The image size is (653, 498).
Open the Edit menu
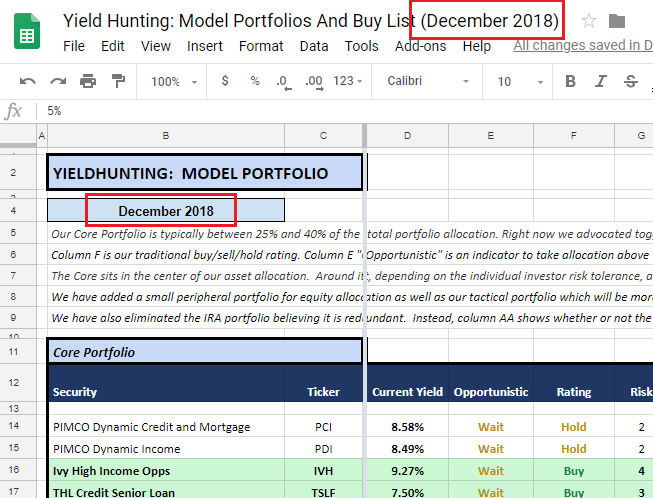(112, 46)
